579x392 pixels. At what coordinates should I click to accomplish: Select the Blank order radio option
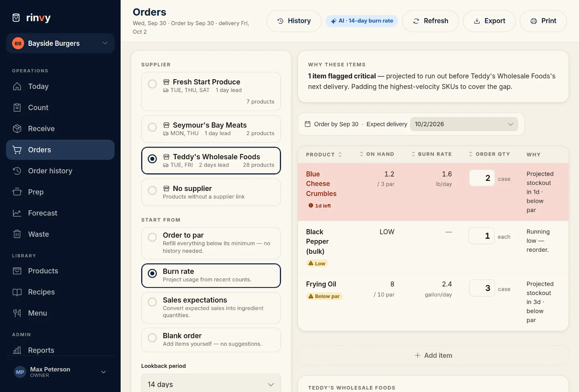pos(152,338)
